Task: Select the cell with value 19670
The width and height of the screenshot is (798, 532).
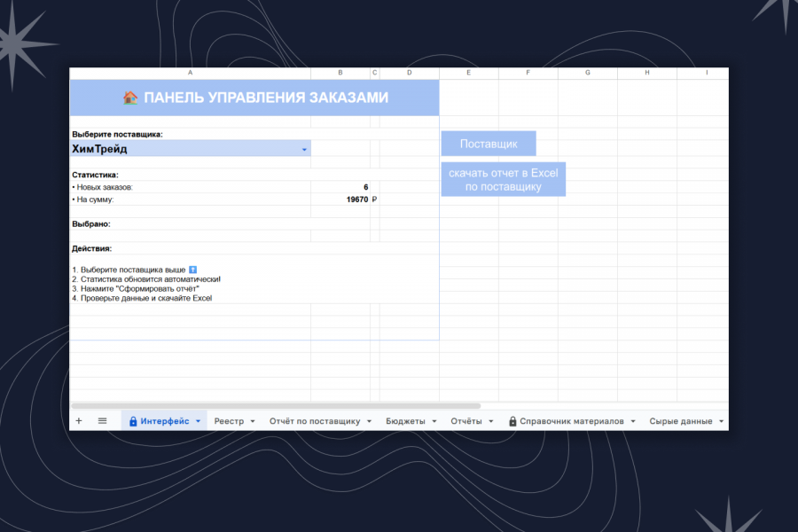Action: tap(340, 199)
